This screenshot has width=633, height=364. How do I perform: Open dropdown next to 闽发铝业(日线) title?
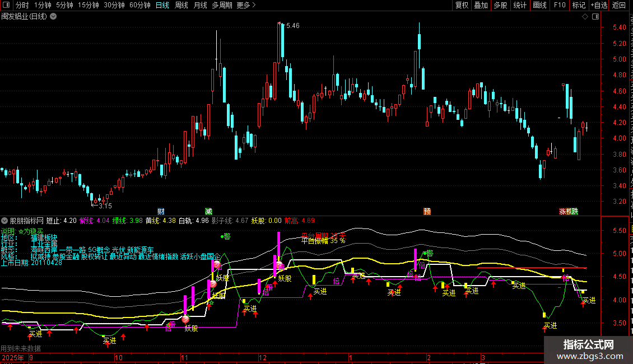coord(53,17)
